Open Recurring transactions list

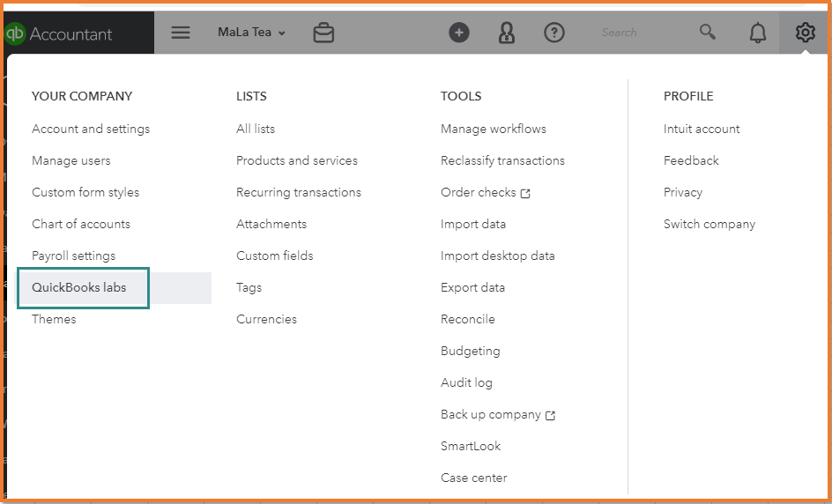[299, 192]
